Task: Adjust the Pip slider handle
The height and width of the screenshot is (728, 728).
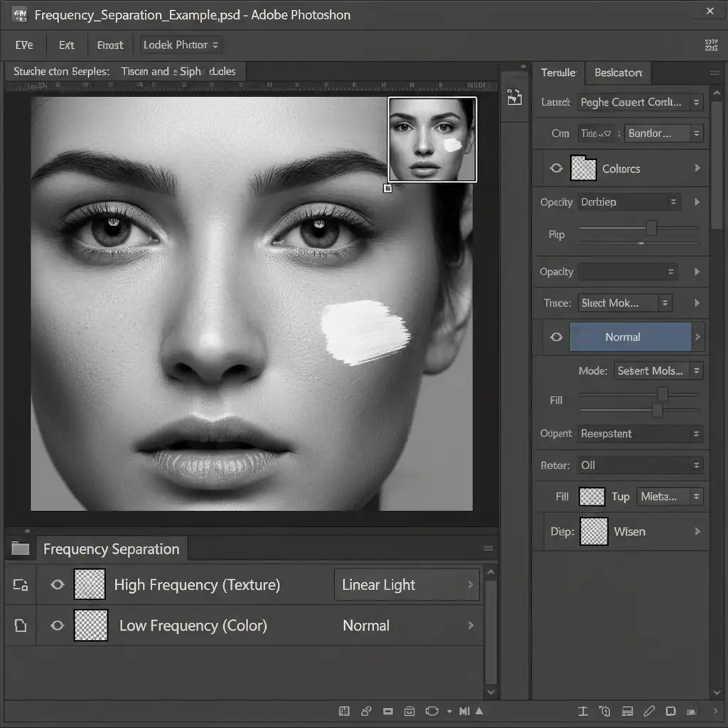Action: 651,228
